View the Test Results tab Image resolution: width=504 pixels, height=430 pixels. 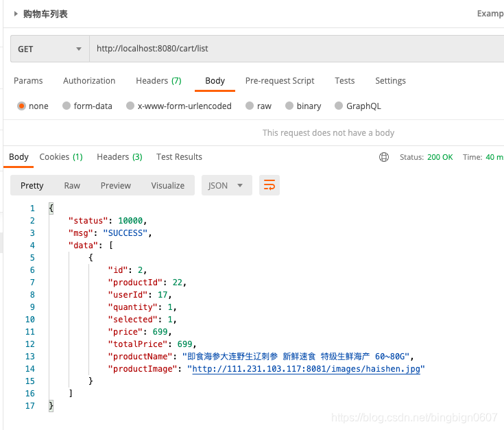pyautogui.click(x=179, y=157)
